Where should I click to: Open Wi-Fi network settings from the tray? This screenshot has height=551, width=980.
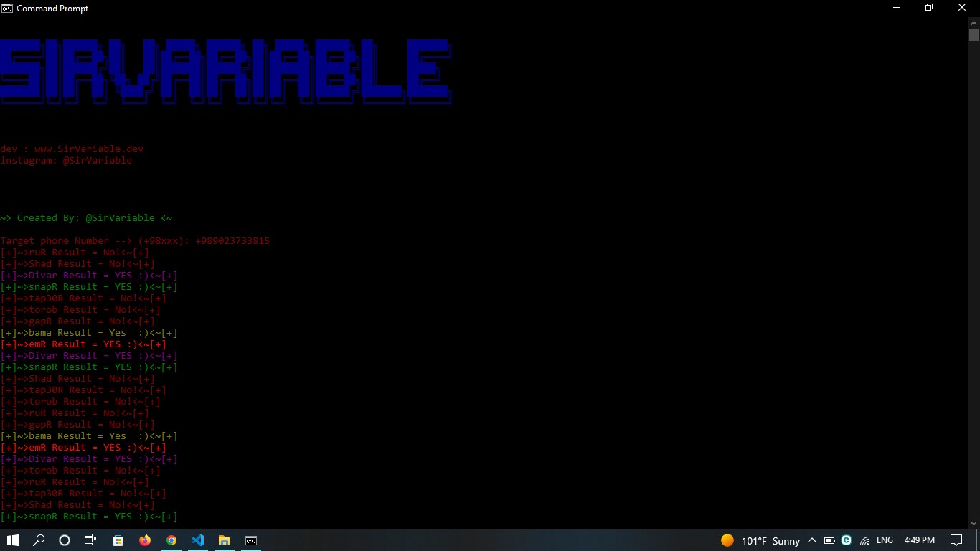863,540
